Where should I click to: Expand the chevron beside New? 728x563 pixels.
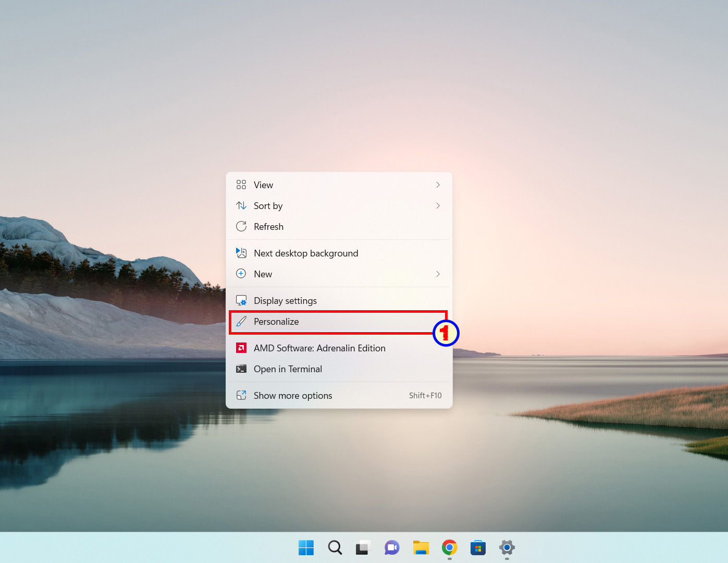[438, 274]
